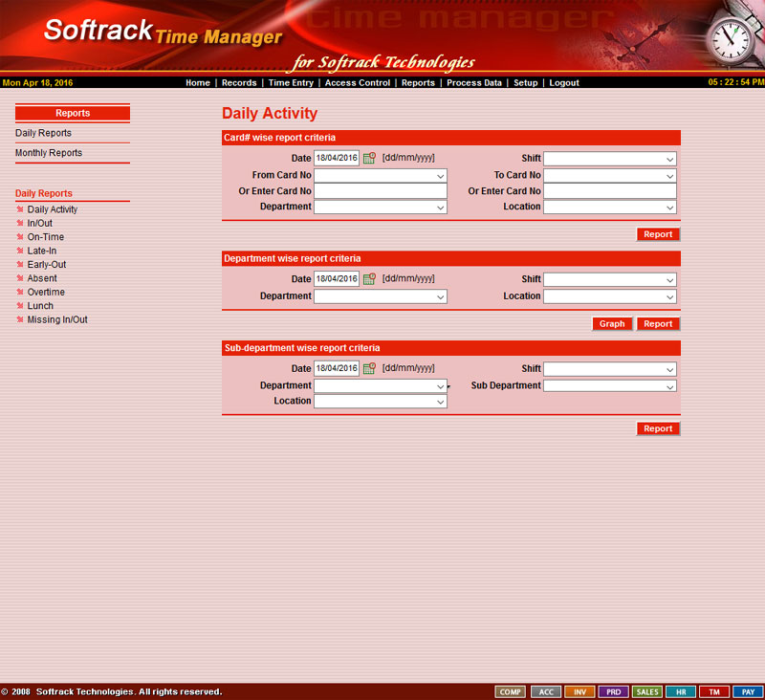This screenshot has height=700, width=765.
Task: Open the Time Entry menu
Action: click(x=291, y=83)
